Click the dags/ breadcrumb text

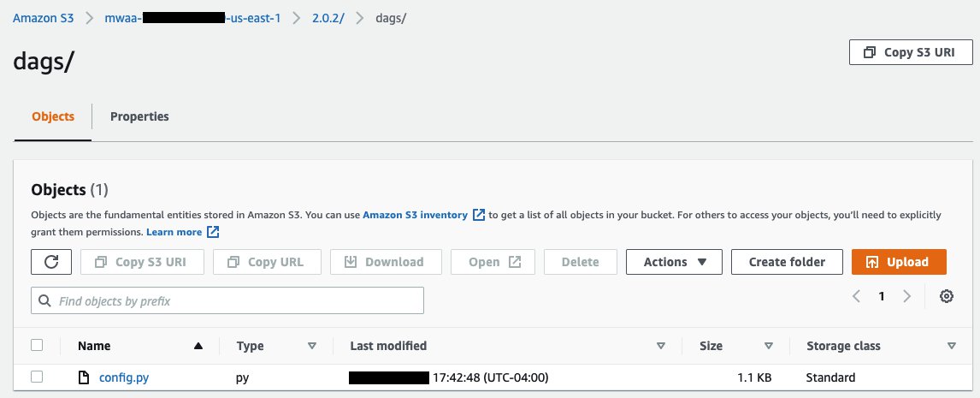point(391,18)
